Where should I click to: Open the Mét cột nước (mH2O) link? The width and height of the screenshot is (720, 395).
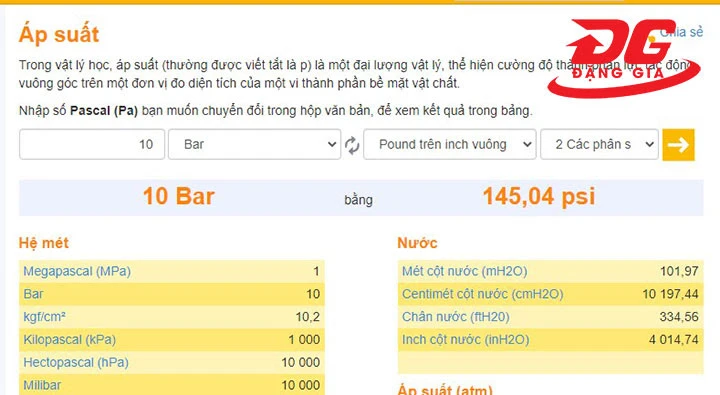click(x=464, y=271)
